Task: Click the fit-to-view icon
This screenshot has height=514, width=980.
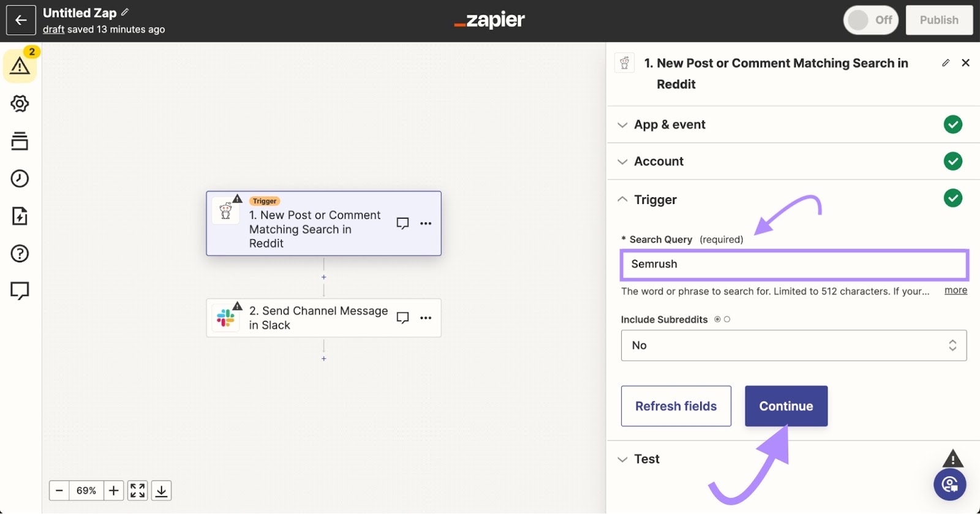Action: (x=137, y=491)
